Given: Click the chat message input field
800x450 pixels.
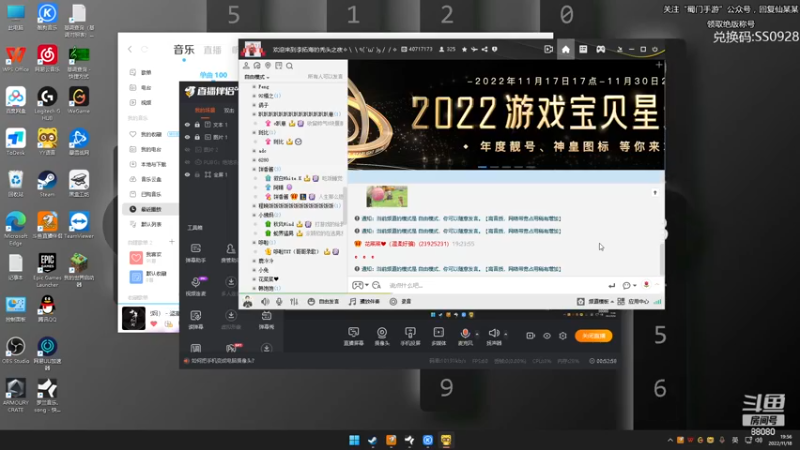Looking at the screenshot, I should coord(495,285).
